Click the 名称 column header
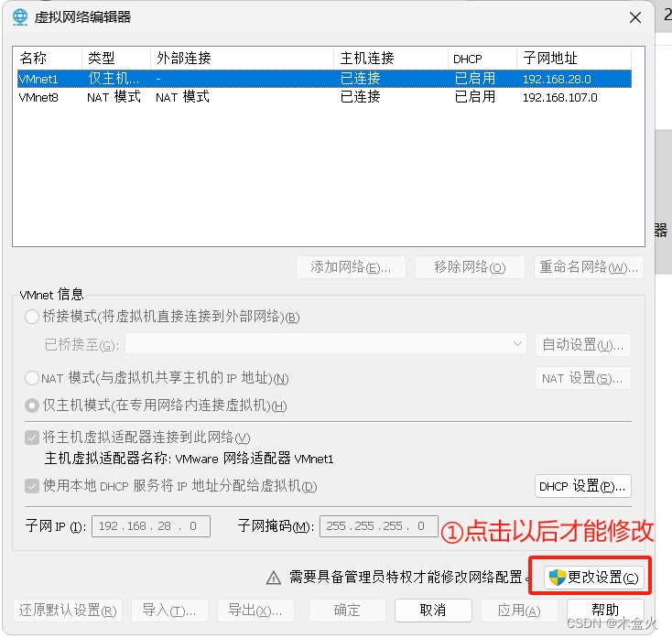The width and height of the screenshot is (672, 638). tap(48, 58)
